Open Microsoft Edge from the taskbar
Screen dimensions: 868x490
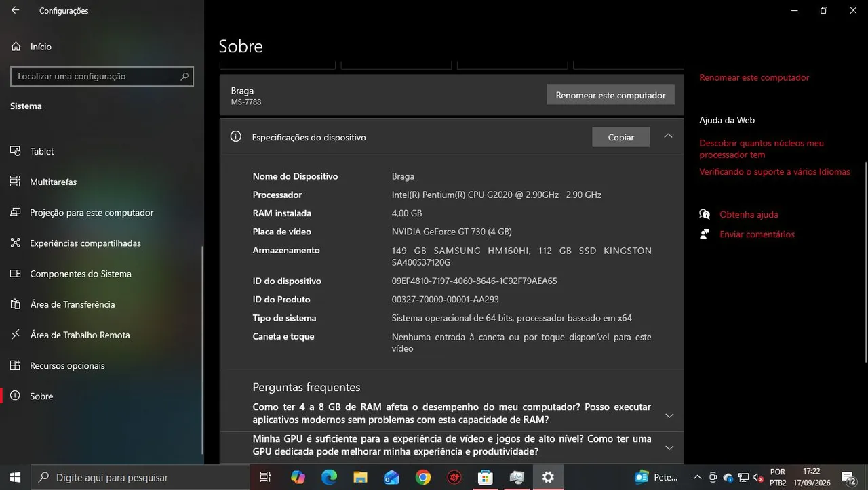pos(329,477)
